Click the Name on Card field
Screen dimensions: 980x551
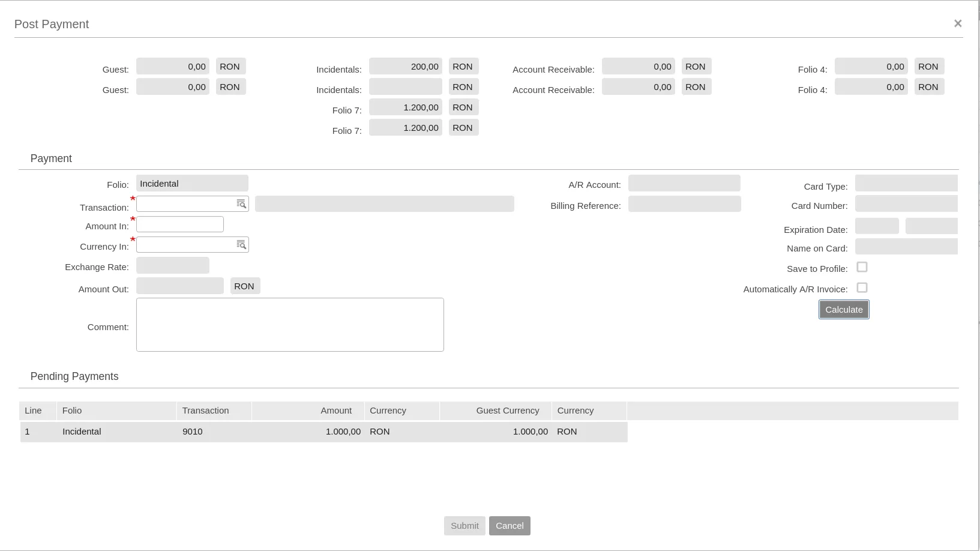pos(906,246)
